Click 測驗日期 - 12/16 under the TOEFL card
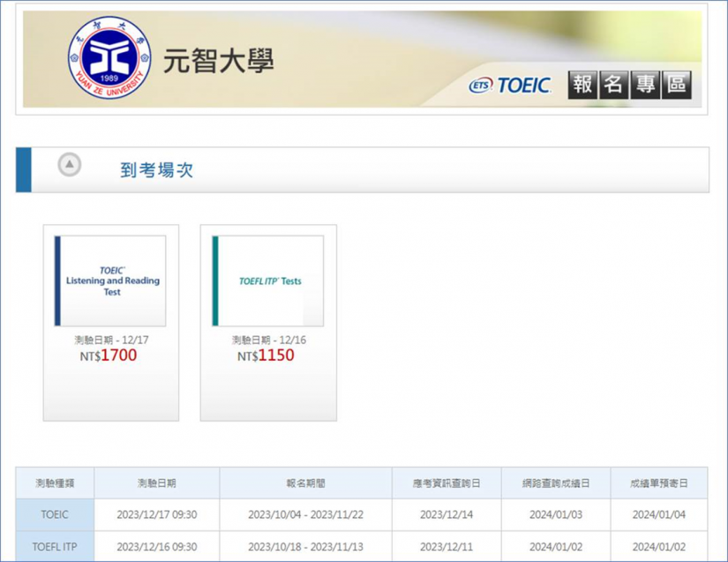 coord(269,340)
